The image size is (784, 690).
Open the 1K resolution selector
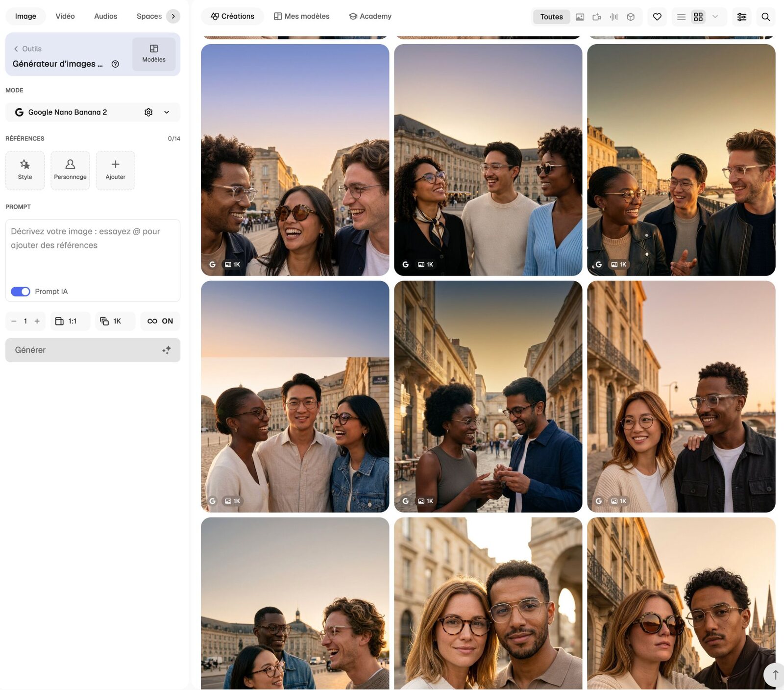[115, 321]
